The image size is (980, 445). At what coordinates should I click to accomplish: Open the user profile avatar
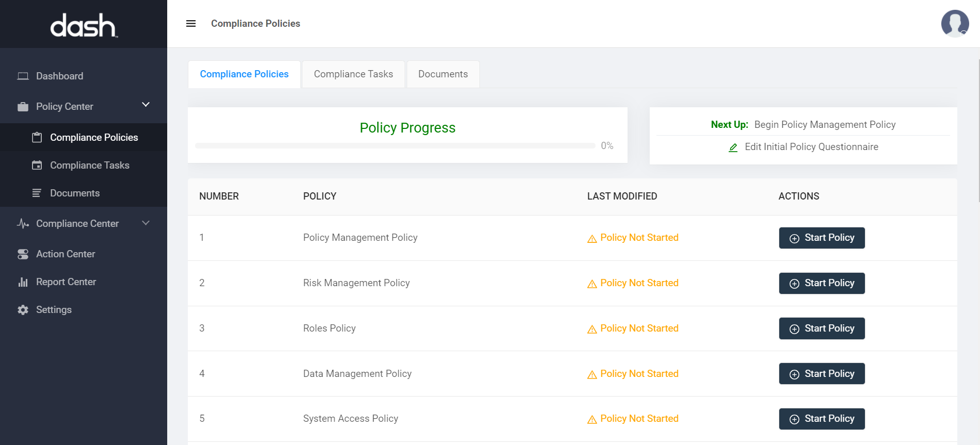click(954, 24)
